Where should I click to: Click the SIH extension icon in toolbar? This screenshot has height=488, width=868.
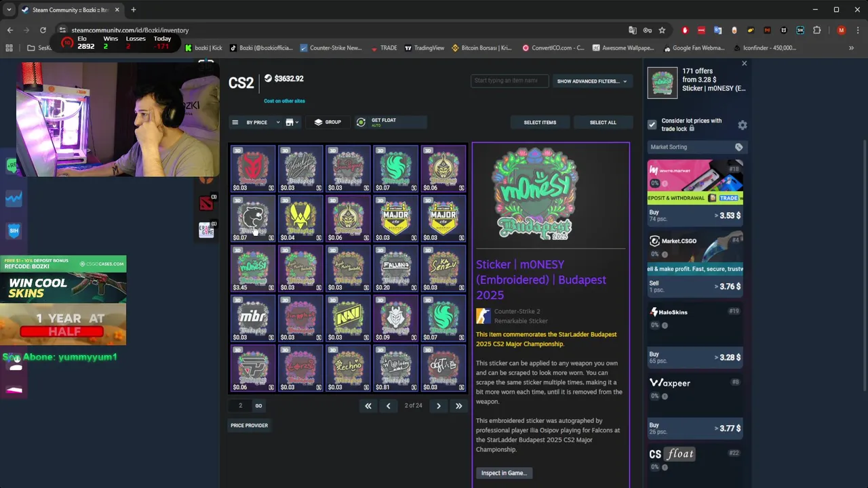coord(800,30)
